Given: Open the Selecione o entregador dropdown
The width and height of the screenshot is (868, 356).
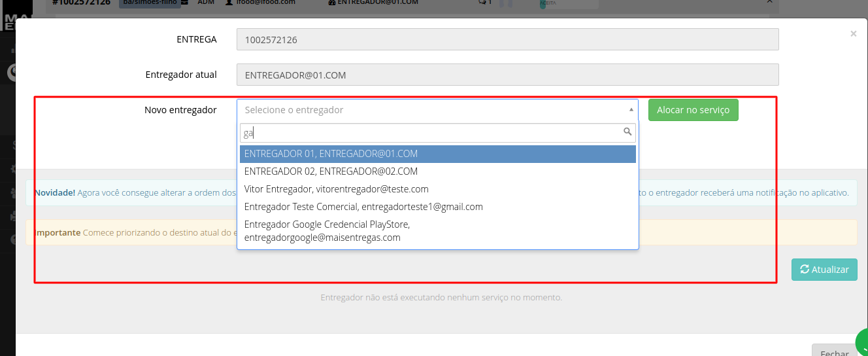Looking at the screenshot, I should pyautogui.click(x=437, y=110).
